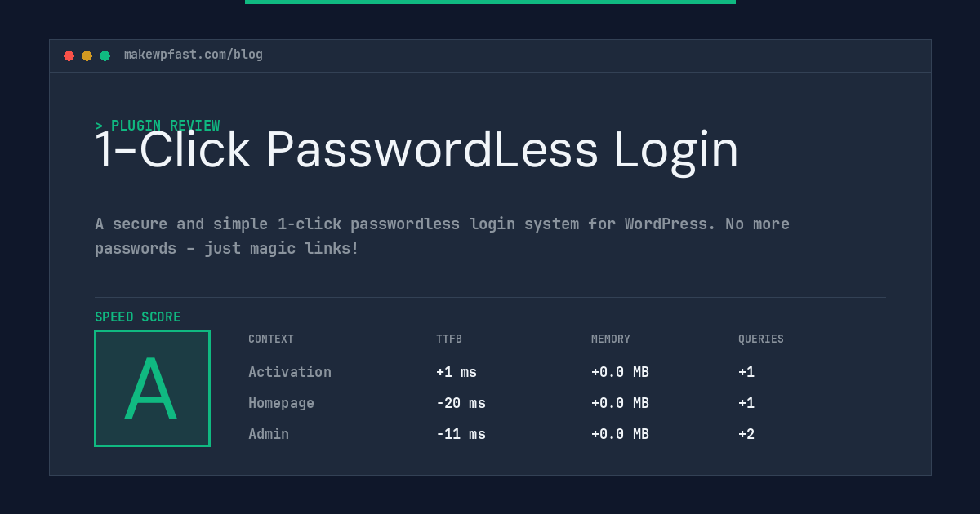Image resolution: width=980 pixels, height=514 pixels.
Task: Click the Homepage TTFB value -20 ms
Action: pos(461,403)
